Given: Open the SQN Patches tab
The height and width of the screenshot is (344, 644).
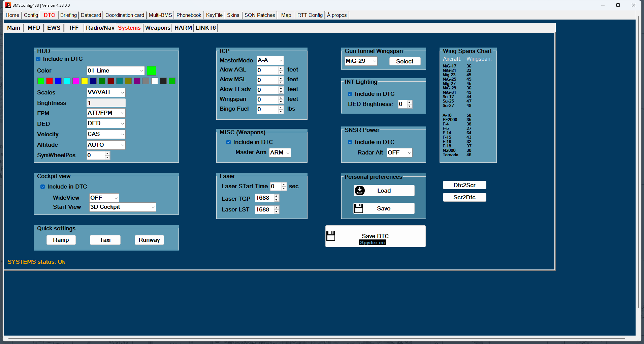Looking at the screenshot, I should point(260,15).
